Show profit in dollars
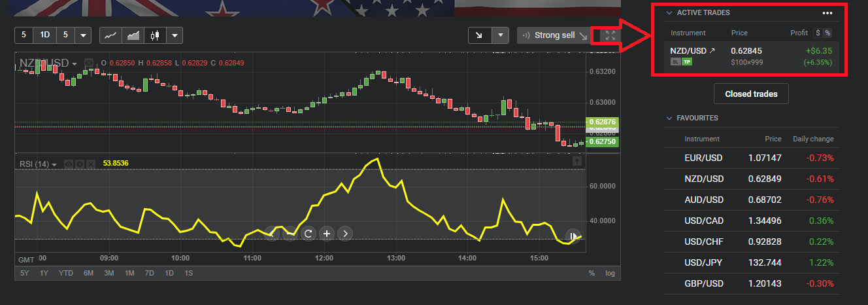The image size is (868, 305). point(818,33)
